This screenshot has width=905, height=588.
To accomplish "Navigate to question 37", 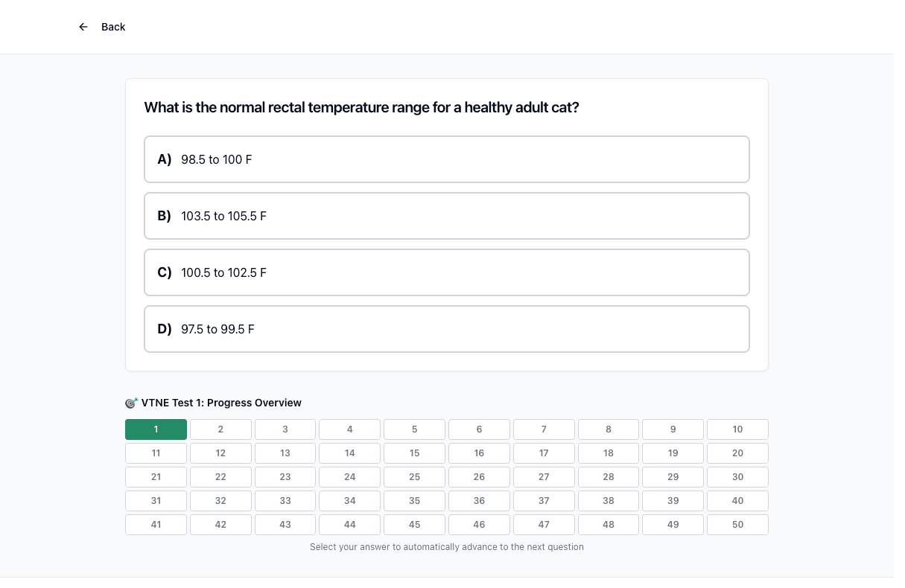I will coord(544,501).
